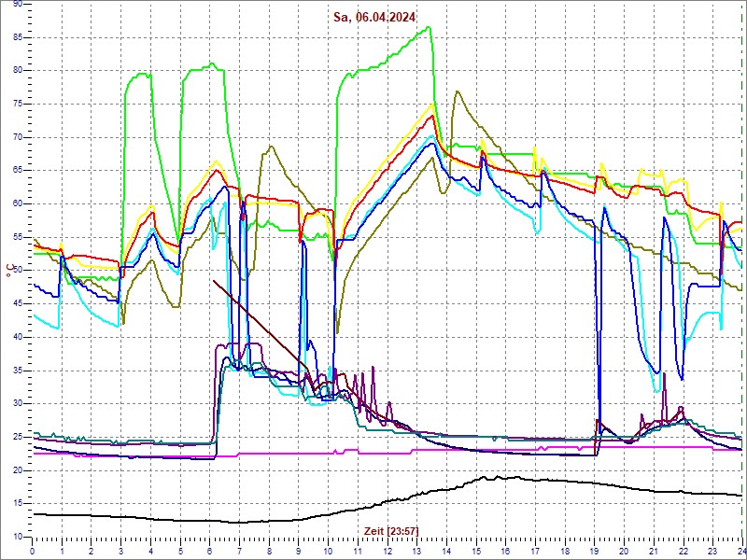The height and width of the screenshot is (560, 747).
Task: Select the hour 19 label on the time axis
Action: point(594,551)
